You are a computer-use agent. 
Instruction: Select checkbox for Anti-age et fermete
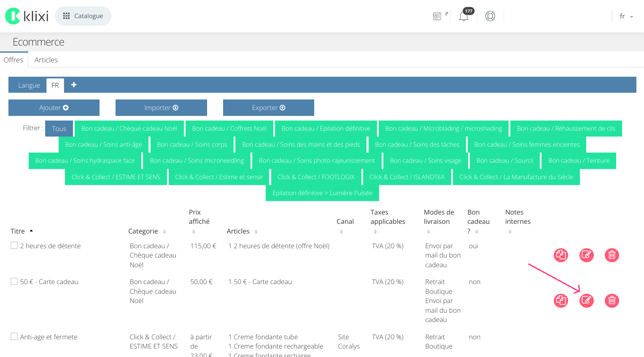coord(14,336)
